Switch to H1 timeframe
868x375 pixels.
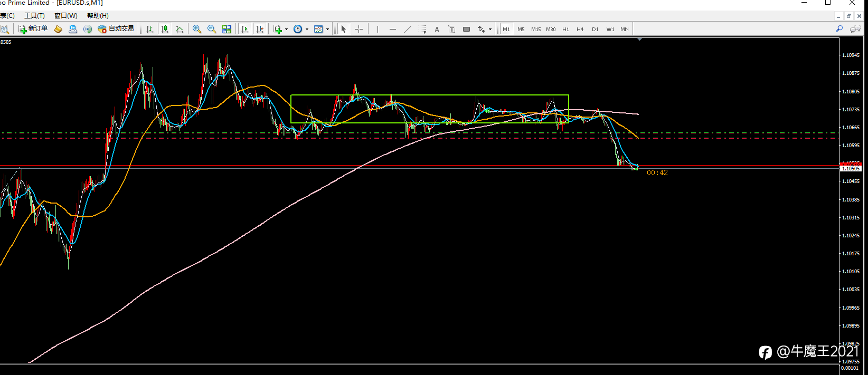[x=565, y=29]
